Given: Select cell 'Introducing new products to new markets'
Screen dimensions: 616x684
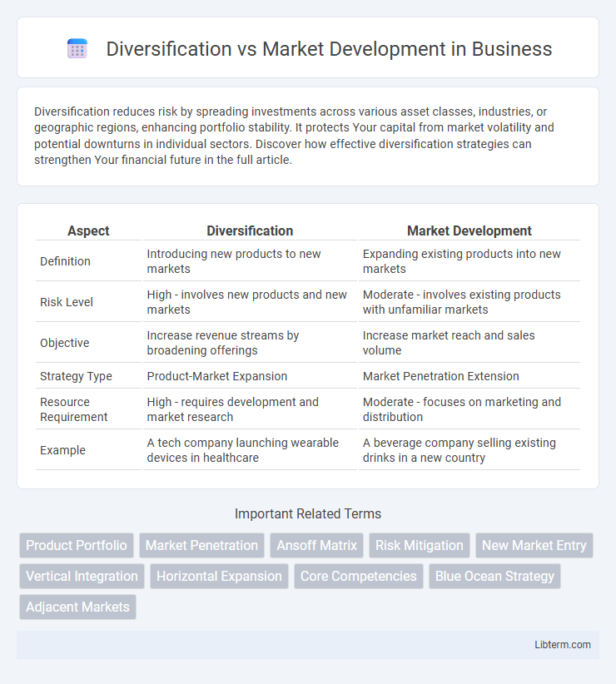Looking at the screenshot, I should (250, 261).
